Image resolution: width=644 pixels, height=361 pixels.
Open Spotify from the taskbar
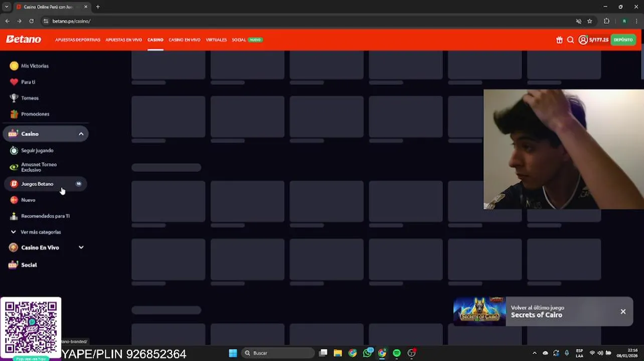(397, 353)
